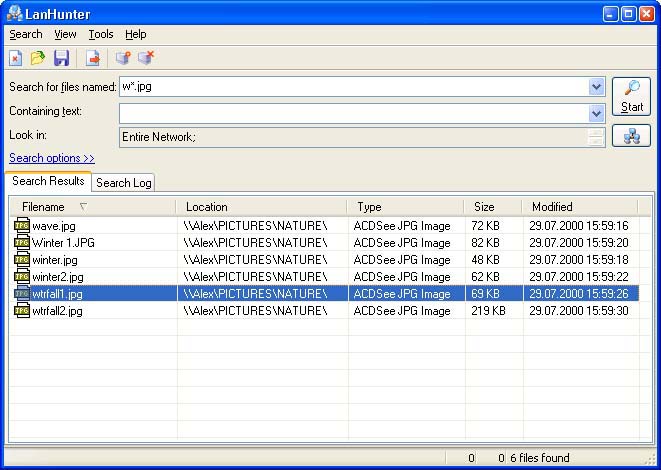The image size is (661, 470).
Task: Maximize the LanHunter window
Action: coord(628,14)
